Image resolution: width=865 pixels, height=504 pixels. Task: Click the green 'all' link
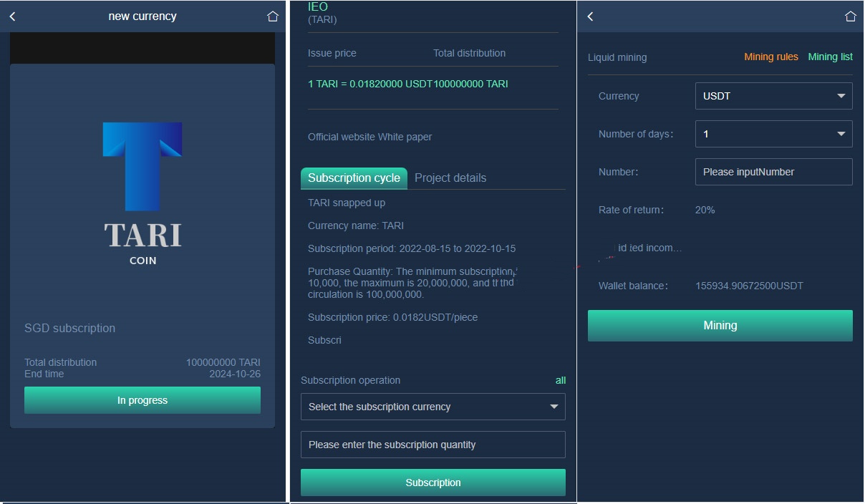click(560, 380)
